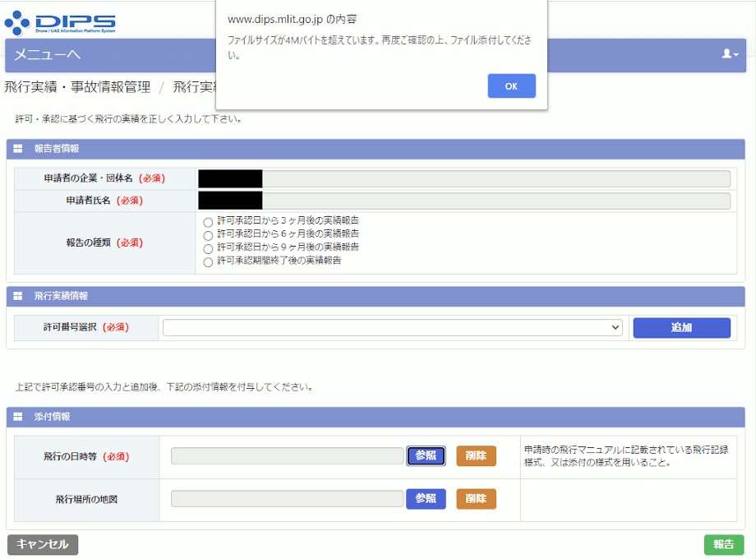Click the grid icon on 飛行実績情報 header
Viewport: 756px width, 559px height.
tap(19, 297)
